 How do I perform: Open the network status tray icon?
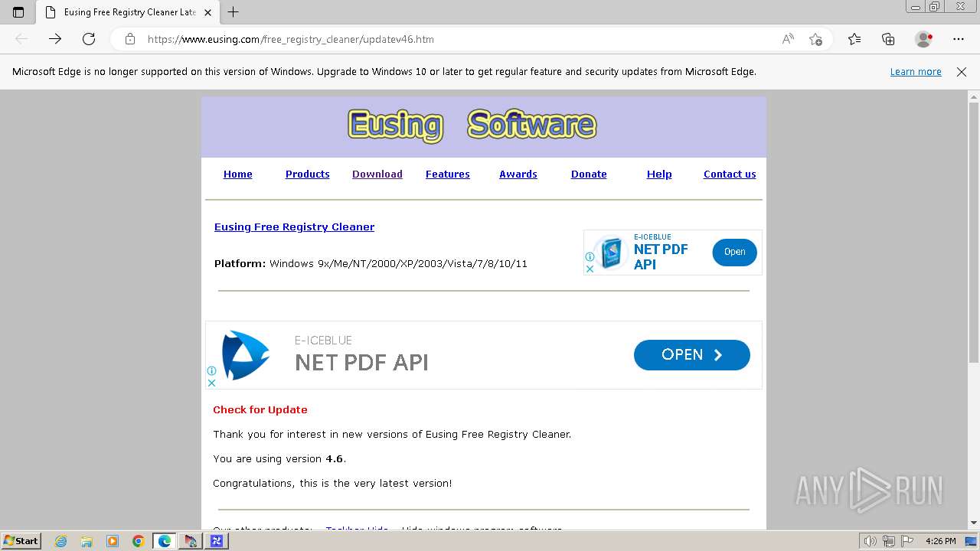point(889,541)
